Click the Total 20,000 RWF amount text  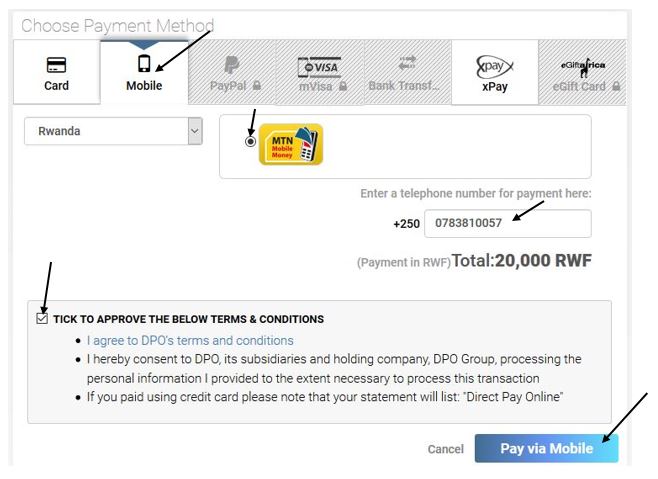tap(521, 261)
